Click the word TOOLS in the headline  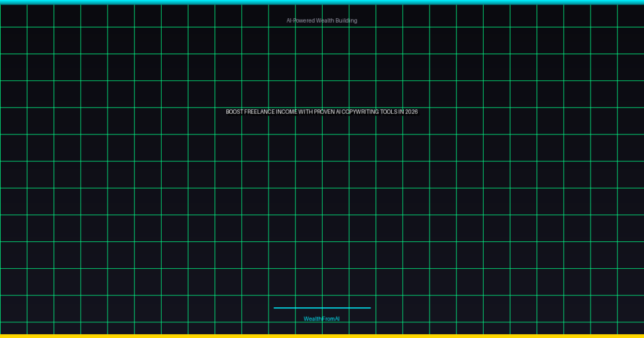point(389,112)
